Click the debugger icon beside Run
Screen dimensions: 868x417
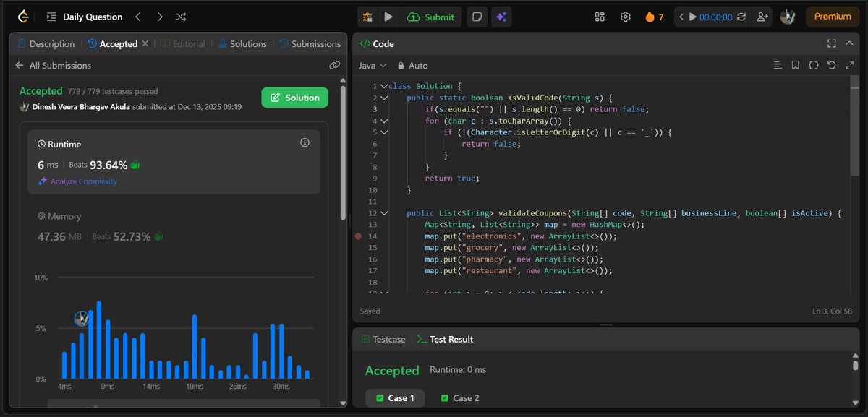pos(368,17)
